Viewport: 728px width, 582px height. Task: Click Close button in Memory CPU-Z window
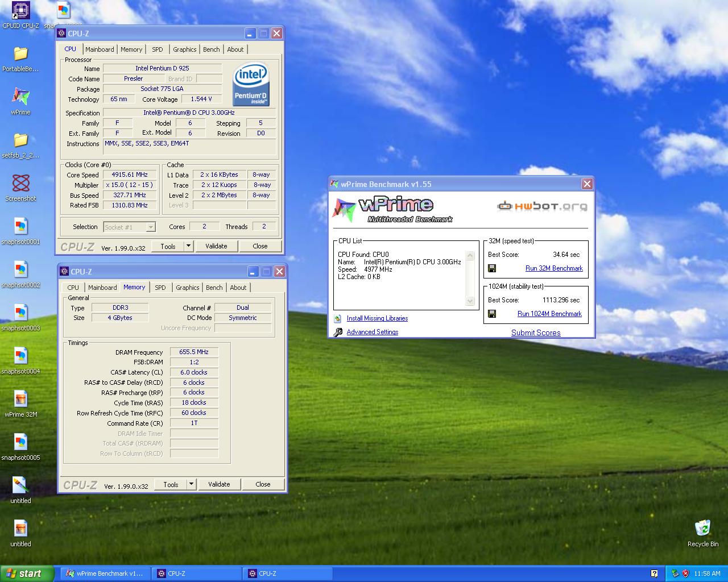[x=263, y=484]
